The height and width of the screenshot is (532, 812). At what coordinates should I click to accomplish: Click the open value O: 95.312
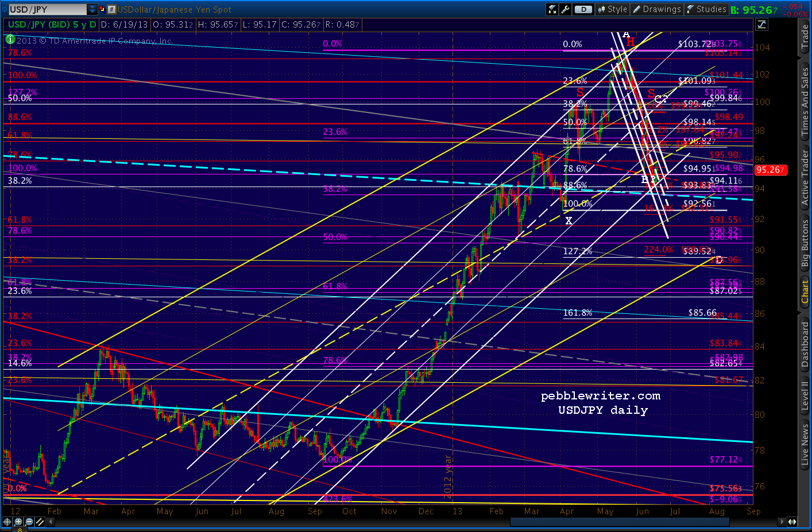coord(172,24)
